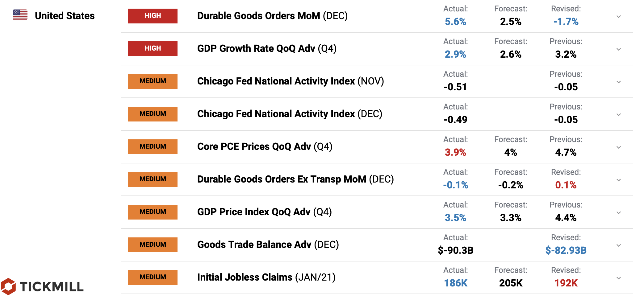Expand Chicago Fed National Activity Index (NOV) row
644x296 pixels.
(618, 82)
